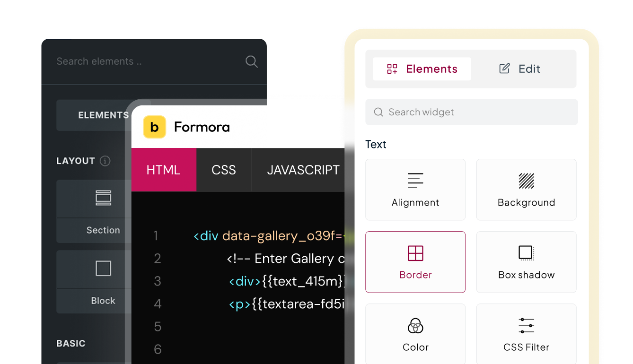Click the Background label text
Image resolution: width=633 pixels, height=364 pixels.
526,202
